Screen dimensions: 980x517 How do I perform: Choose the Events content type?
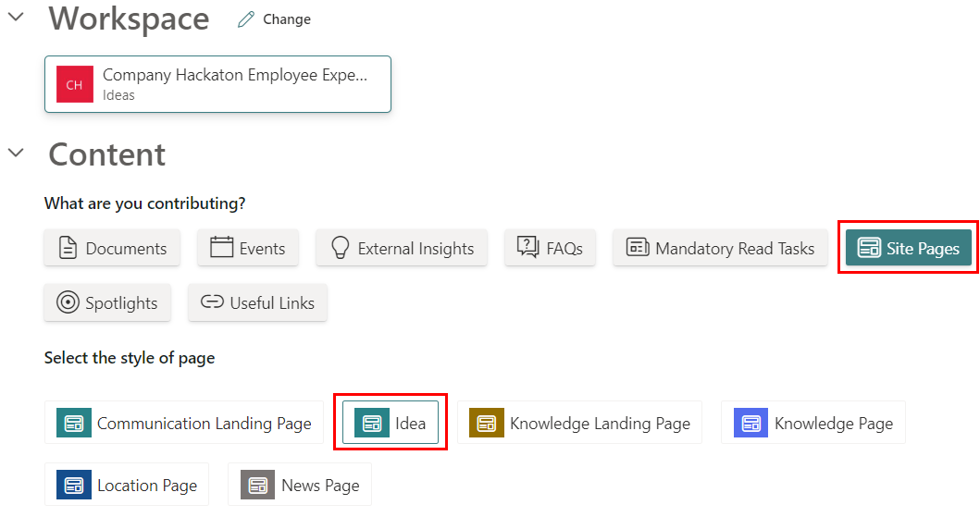(x=247, y=248)
